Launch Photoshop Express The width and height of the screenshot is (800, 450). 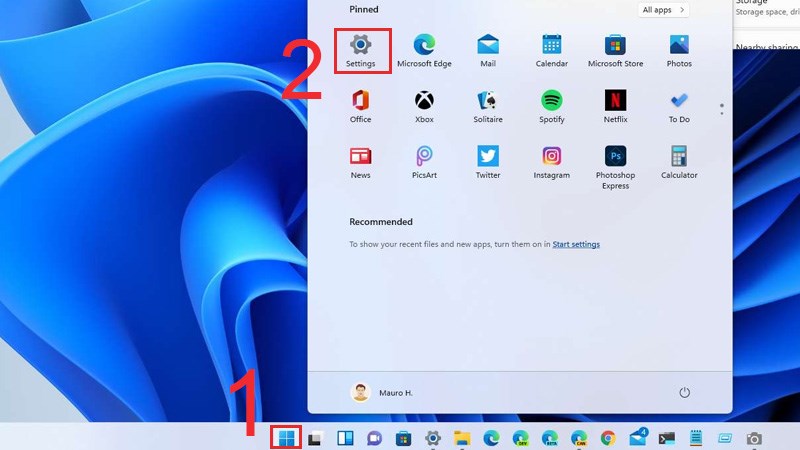pos(615,168)
